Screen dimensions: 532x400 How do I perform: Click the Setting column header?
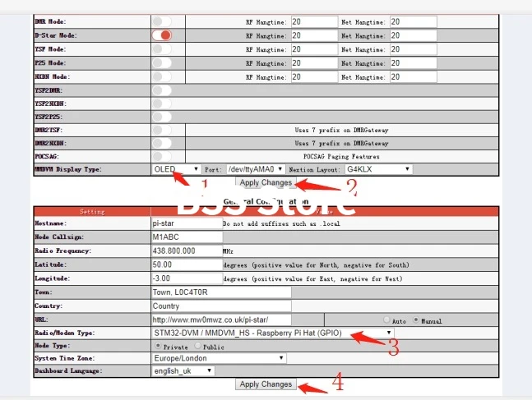pyautogui.click(x=92, y=212)
